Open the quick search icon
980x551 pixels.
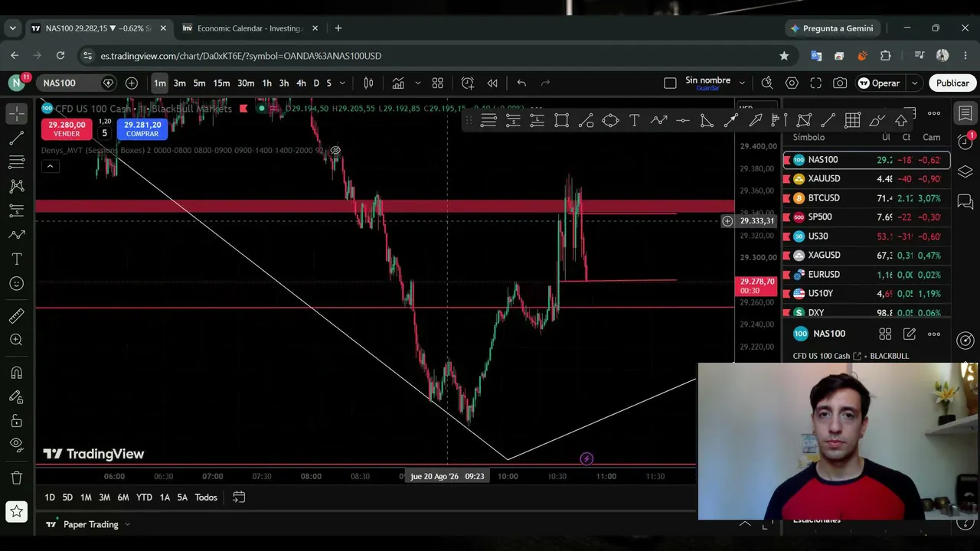point(767,83)
